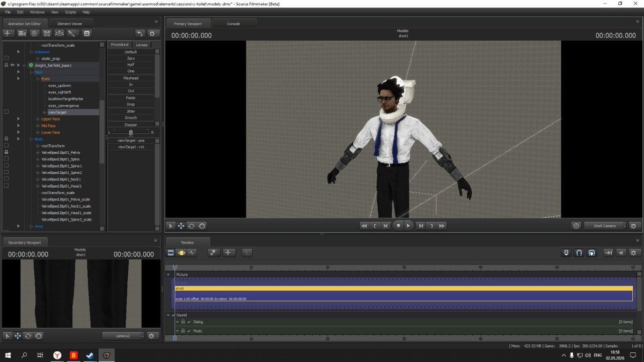Choose the selection arrow tool in Primary Viewport
Image resolution: width=644 pixels, height=362 pixels.
[x=171, y=226]
